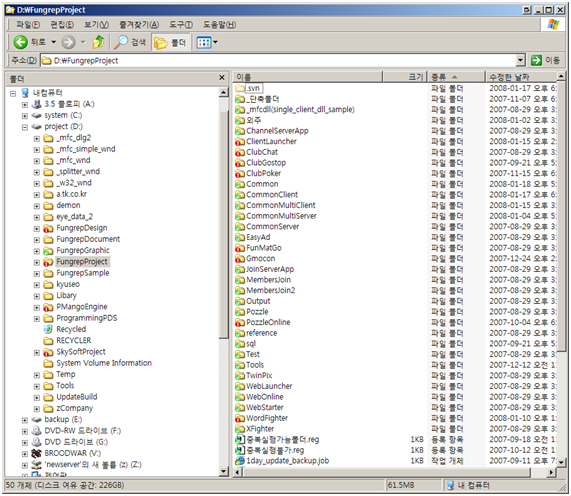571x496 pixels.
Task: Collapse the project (D:) drive node
Action: (x=25, y=127)
